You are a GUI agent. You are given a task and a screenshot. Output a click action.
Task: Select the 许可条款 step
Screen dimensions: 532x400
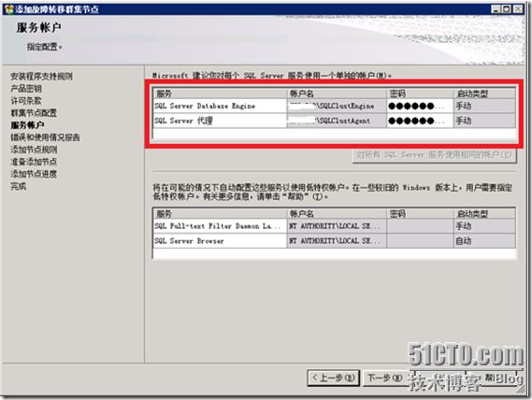click(26, 101)
